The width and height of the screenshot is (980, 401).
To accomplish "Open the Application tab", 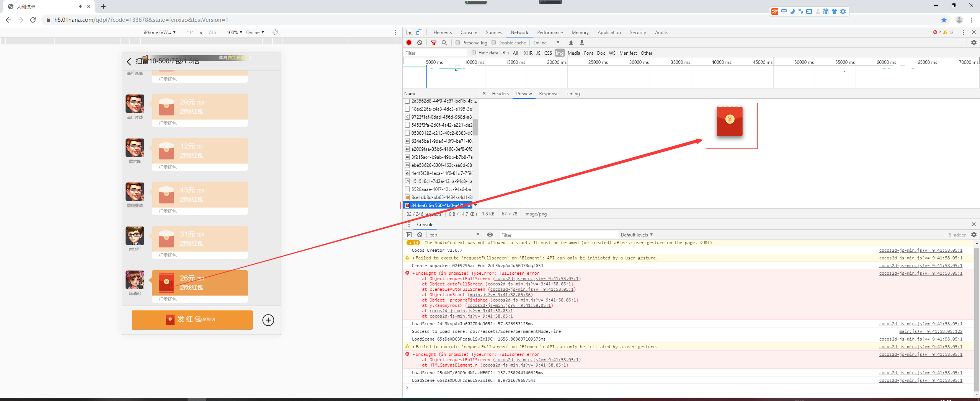I will point(609,33).
